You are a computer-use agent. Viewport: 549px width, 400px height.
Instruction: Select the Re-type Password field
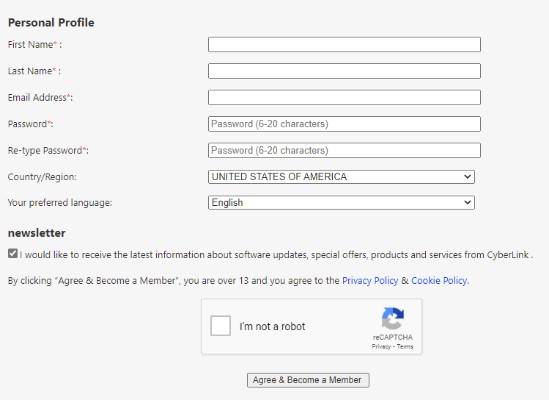(x=344, y=150)
